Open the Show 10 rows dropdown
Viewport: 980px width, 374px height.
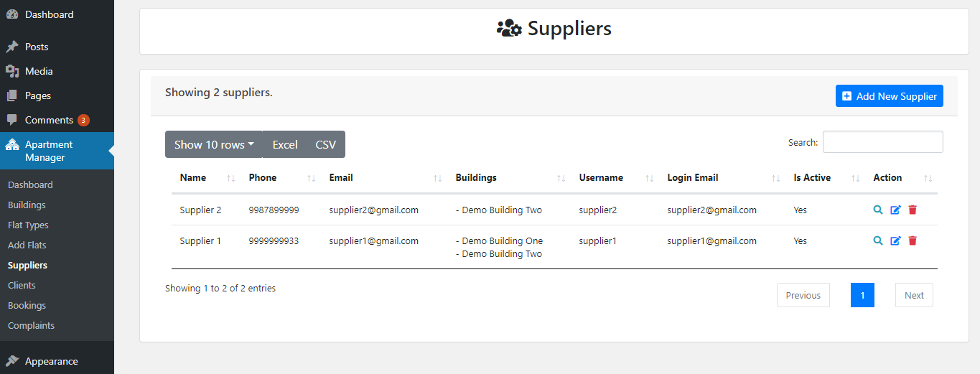pos(214,144)
